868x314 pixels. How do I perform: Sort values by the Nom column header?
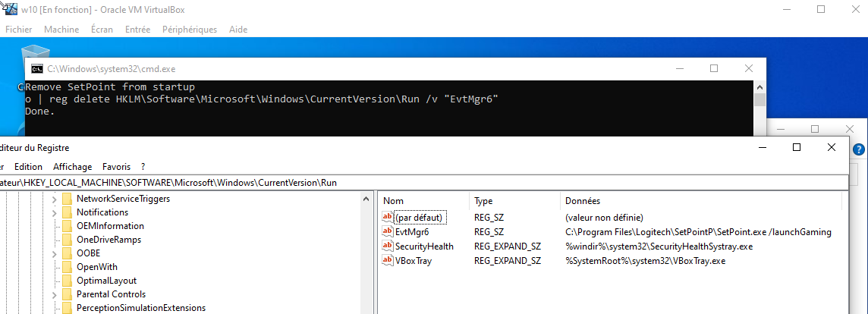(x=424, y=201)
